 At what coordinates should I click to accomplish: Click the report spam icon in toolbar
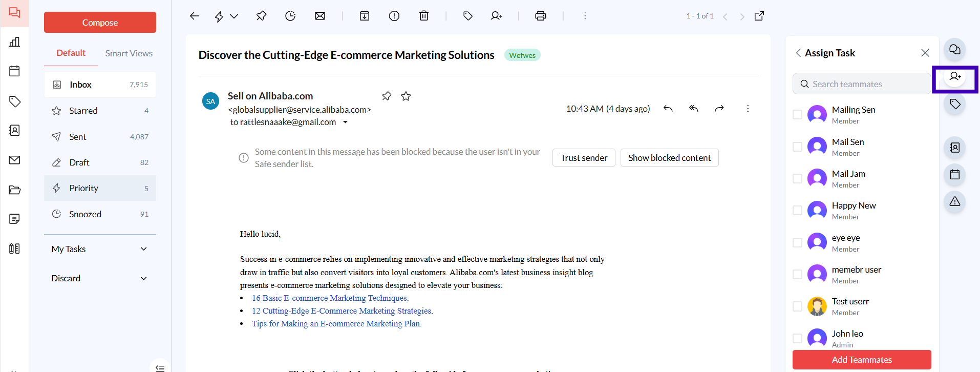pyautogui.click(x=394, y=16)
